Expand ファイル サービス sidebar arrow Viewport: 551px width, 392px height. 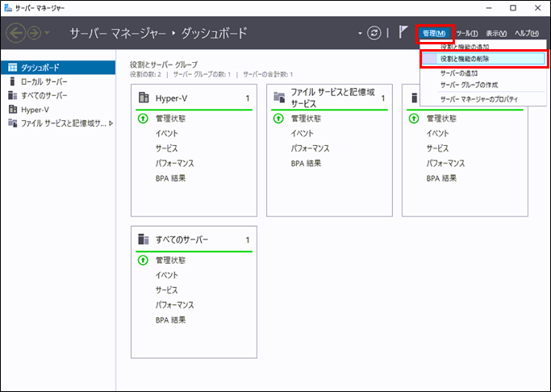click(x=111, y=123)
